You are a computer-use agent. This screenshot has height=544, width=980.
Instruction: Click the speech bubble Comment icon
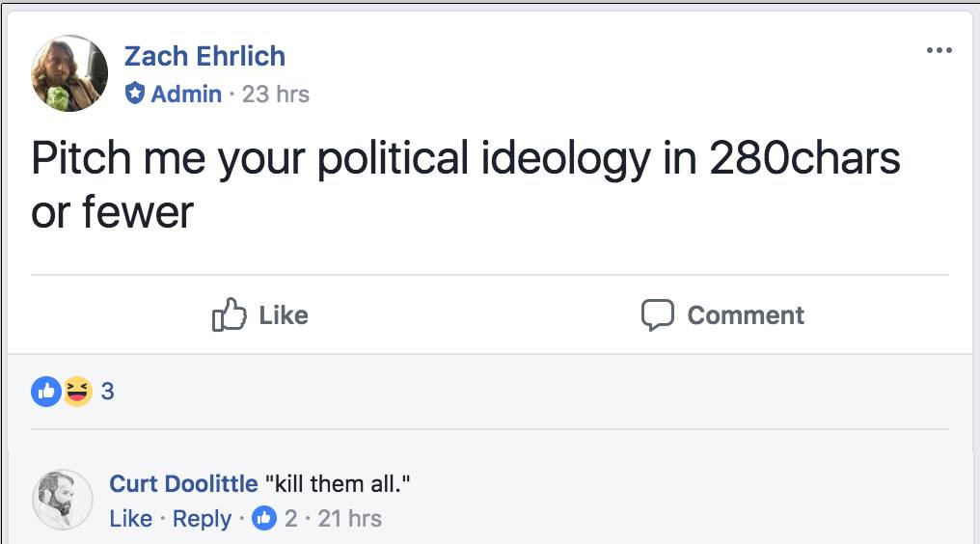coord(657,314)
